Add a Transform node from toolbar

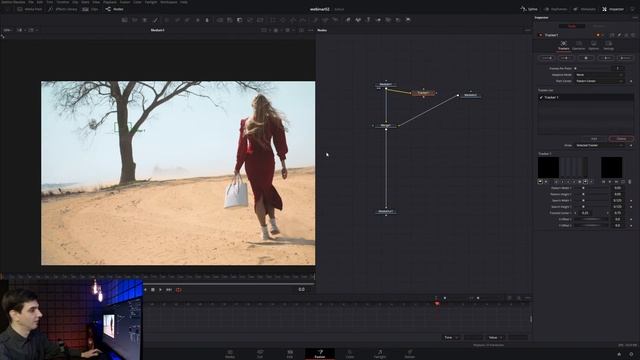pyautogui.click(x=260, y=20)
